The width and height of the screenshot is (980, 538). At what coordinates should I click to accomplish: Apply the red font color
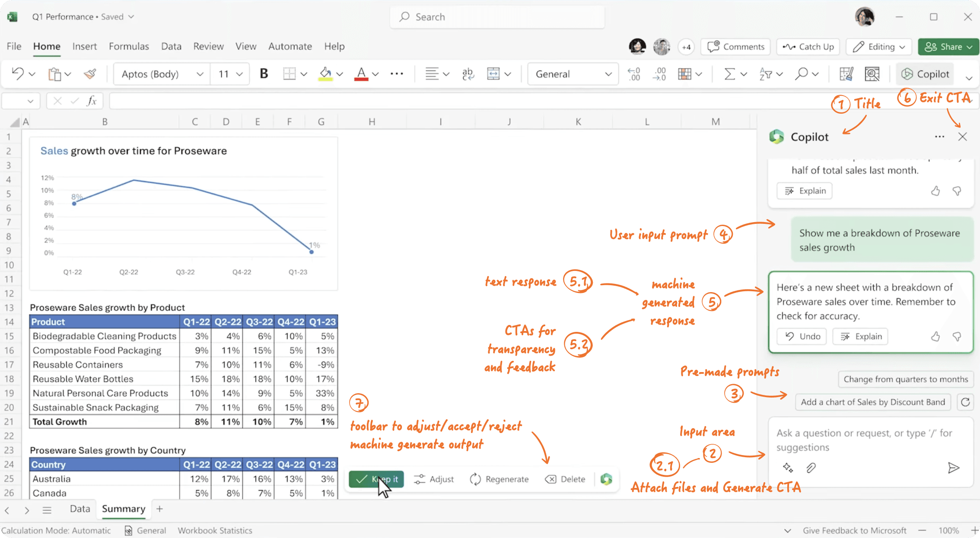click(361, 74)
